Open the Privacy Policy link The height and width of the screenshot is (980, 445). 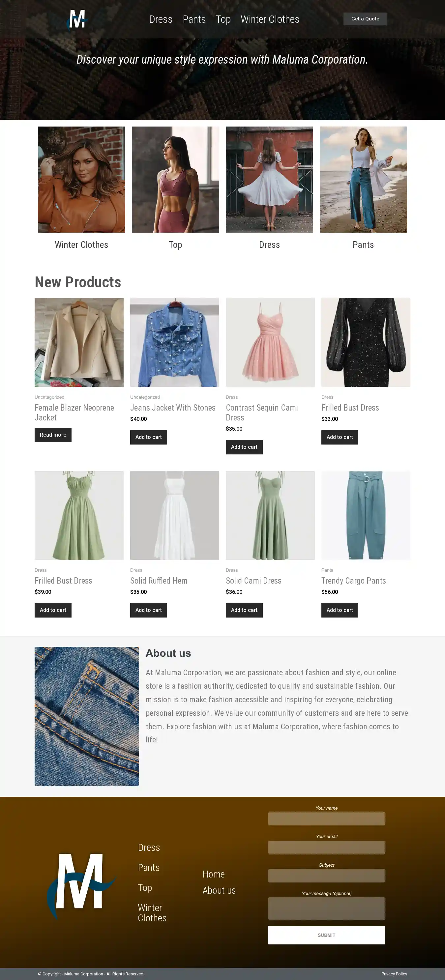click(394, 974)
